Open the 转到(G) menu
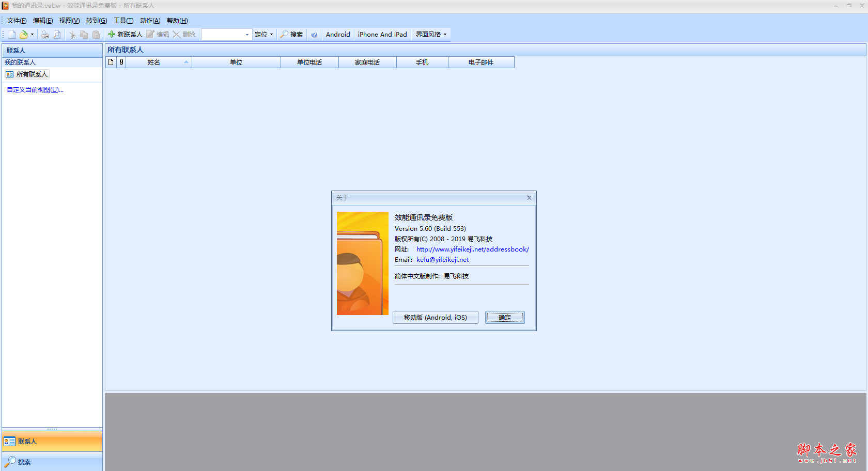 97,21
